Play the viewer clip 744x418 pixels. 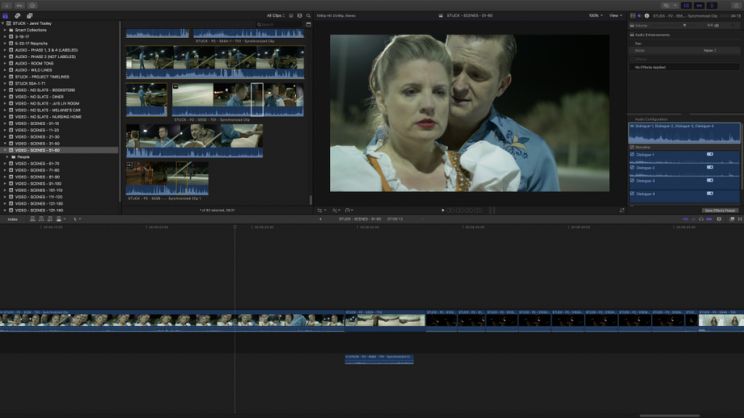443,210
